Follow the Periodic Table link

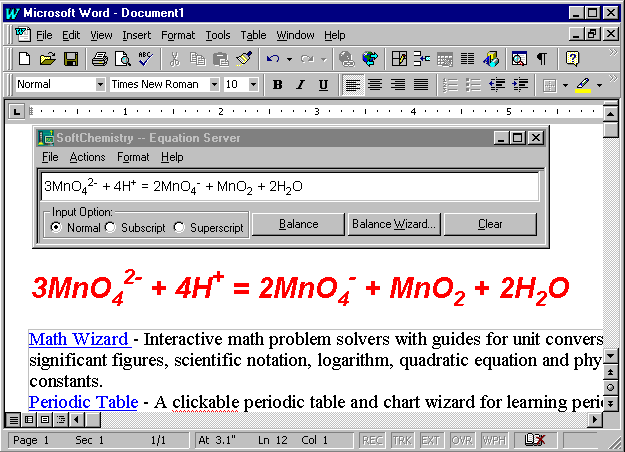tap(83, 402)
